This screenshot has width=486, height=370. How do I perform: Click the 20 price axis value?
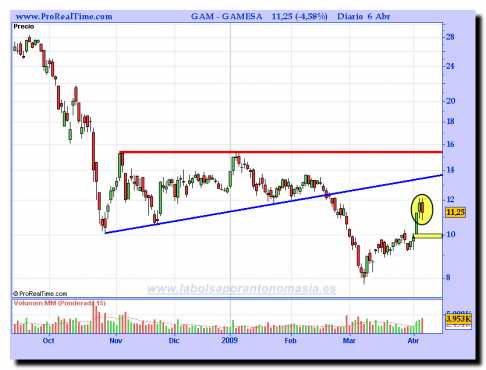(451, 101)
